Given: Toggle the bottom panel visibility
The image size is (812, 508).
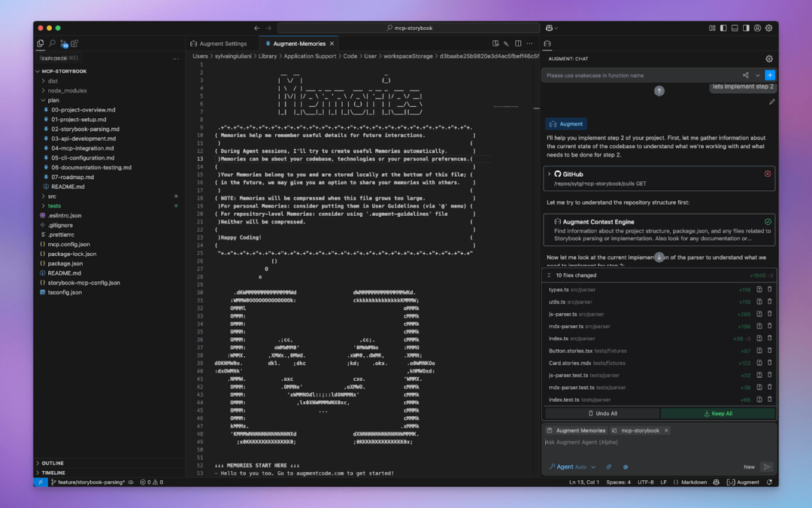Looking at the screenshot, I should pyautogui.click(x=735, y=28).
